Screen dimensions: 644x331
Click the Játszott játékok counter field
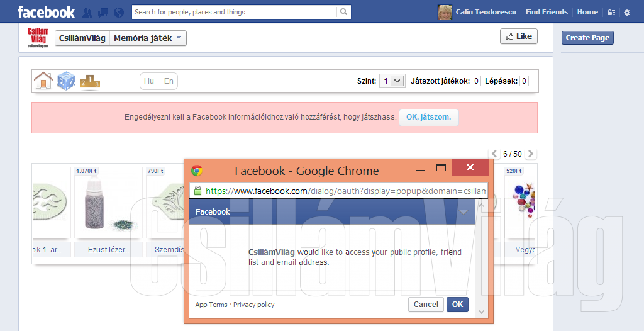pyautogui.click(x=476, y=81)
